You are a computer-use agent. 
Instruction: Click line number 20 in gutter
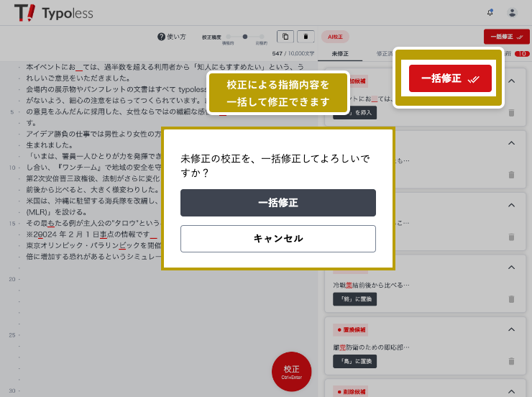(x=12, y=279)
